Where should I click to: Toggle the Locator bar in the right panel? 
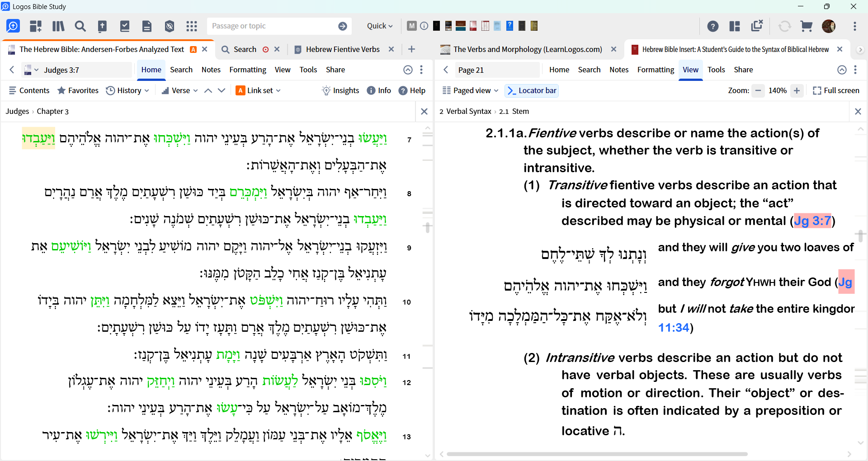(532, 90)
